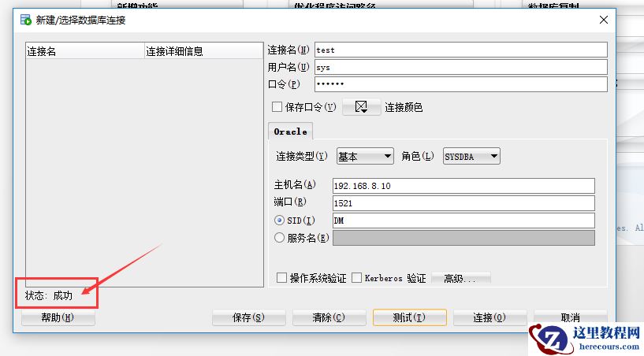
Task: Click the 用户名 field containing sys
Action: (461, 67)
